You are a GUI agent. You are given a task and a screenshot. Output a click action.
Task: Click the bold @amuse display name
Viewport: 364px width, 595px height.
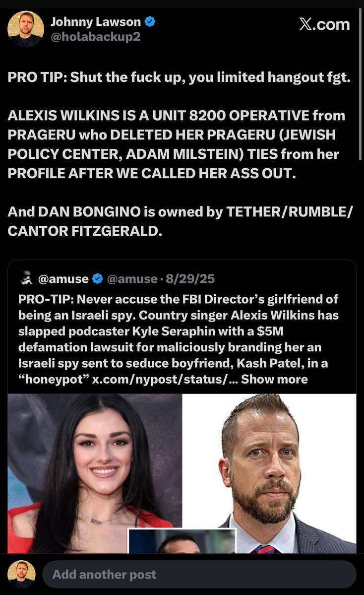63,279
